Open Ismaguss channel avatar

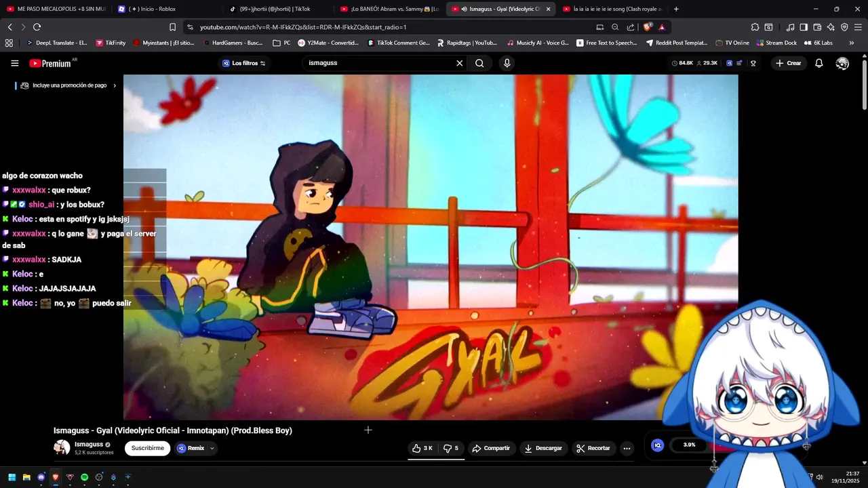click(62, 447)
